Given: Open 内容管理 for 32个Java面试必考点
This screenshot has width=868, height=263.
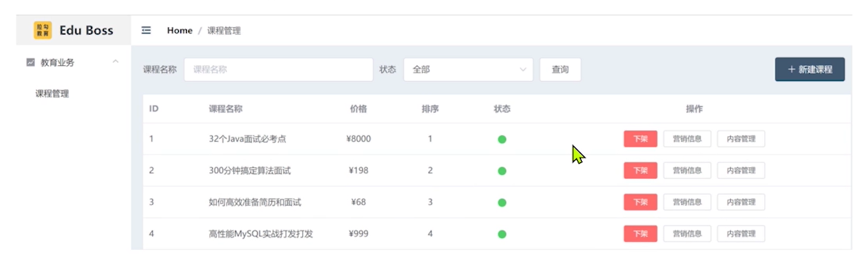Looking at the screenshot, I should coord(741,139).
